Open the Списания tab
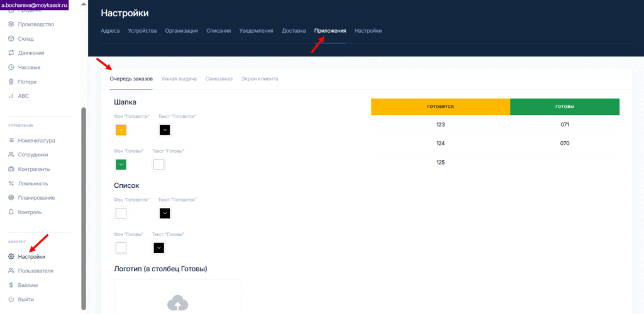This screenshot has width=644, height=314. (218, 31)
